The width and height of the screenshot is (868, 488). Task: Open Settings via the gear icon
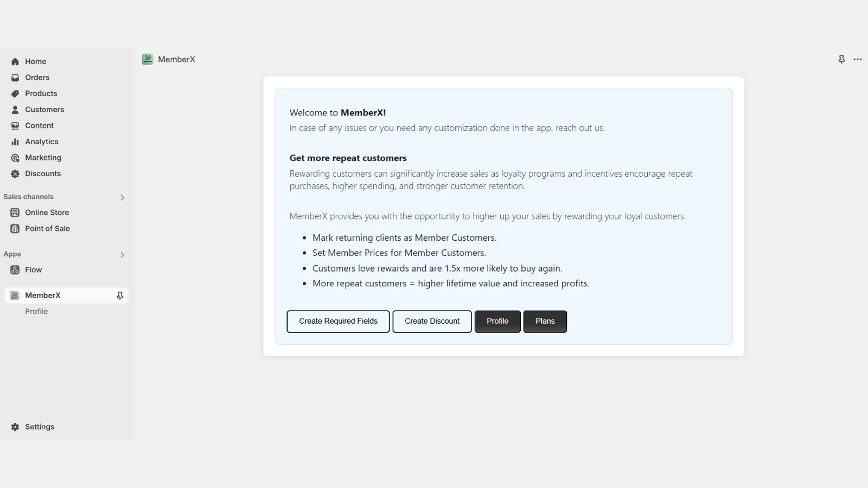pyautogui.click(x=15, y=427)
